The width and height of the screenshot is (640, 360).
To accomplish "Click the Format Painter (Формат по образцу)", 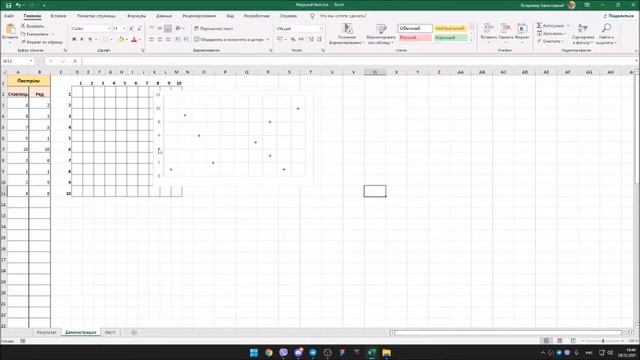I will click(x=42, y=42).
